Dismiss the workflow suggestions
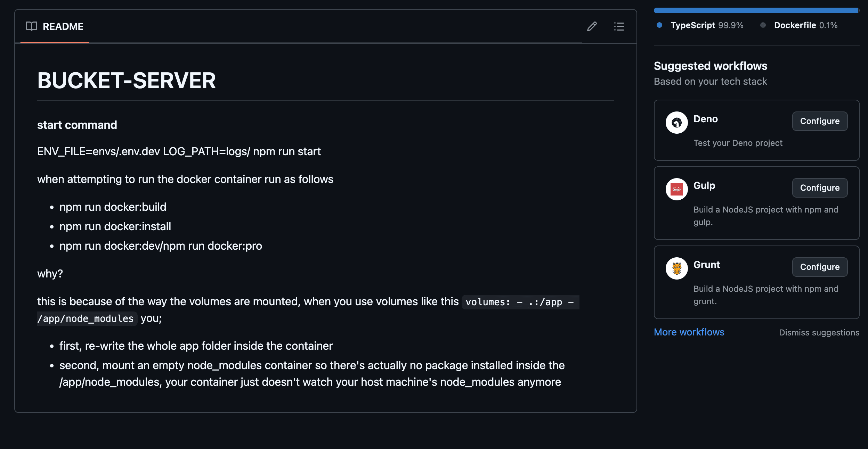Image resolution: width=868 pixels, height=449 pixels. (x=819, y=332)
